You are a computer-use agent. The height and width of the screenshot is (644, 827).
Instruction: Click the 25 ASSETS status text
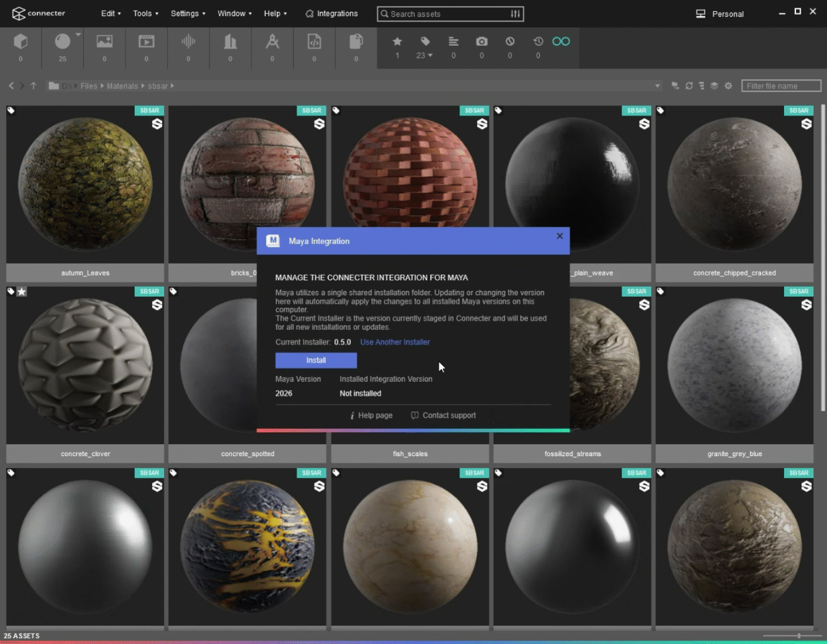(21, 636)
